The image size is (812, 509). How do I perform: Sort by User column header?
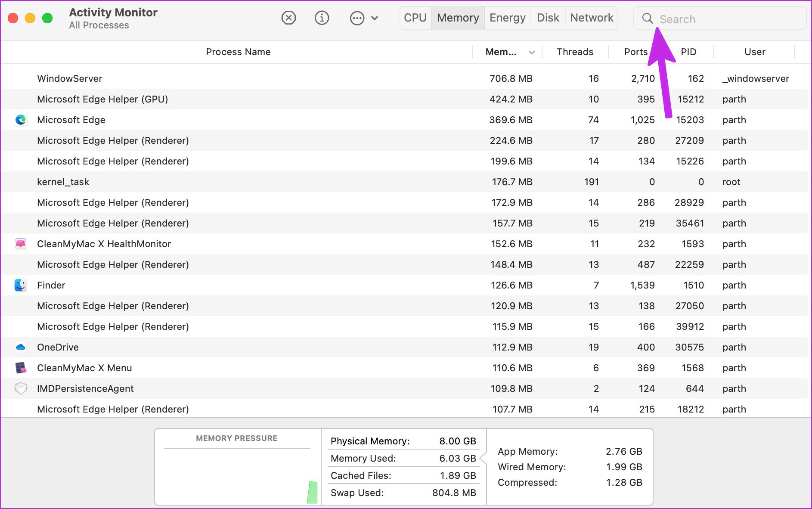755,52
